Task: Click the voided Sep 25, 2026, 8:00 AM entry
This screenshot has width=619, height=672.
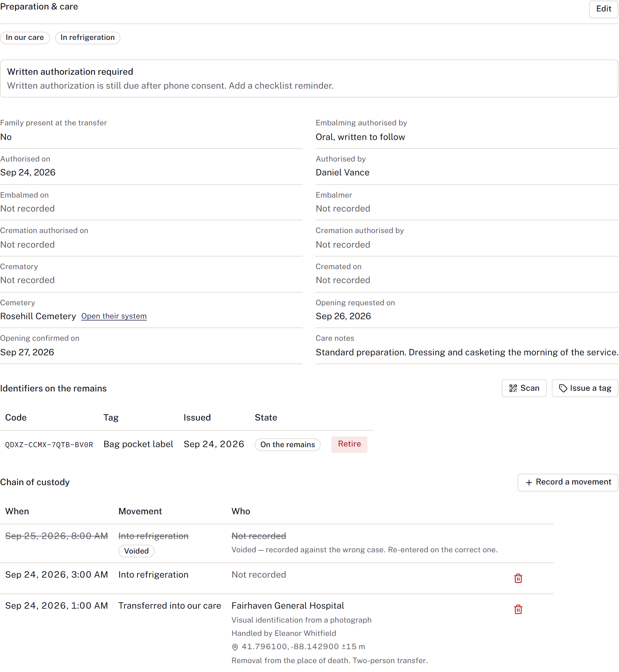Action: [57, 536]
